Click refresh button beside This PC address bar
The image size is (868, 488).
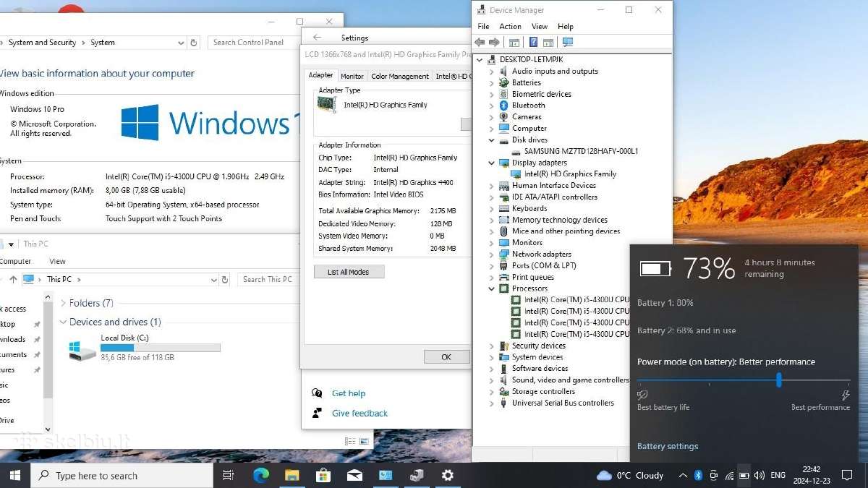225,279
